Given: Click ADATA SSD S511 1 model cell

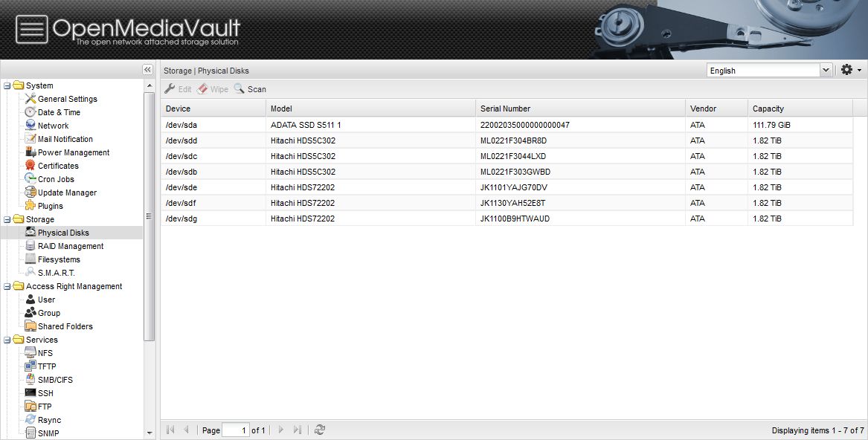Looking at the screenshot, I should 306,125.
